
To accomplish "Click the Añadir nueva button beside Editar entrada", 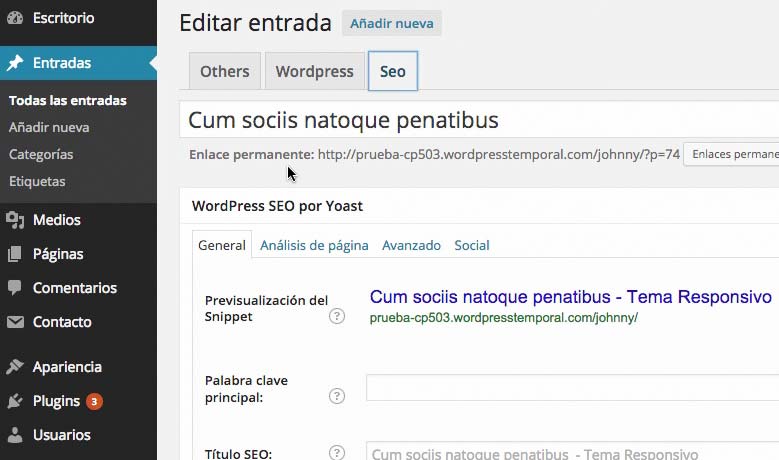I will coord(391,23).
